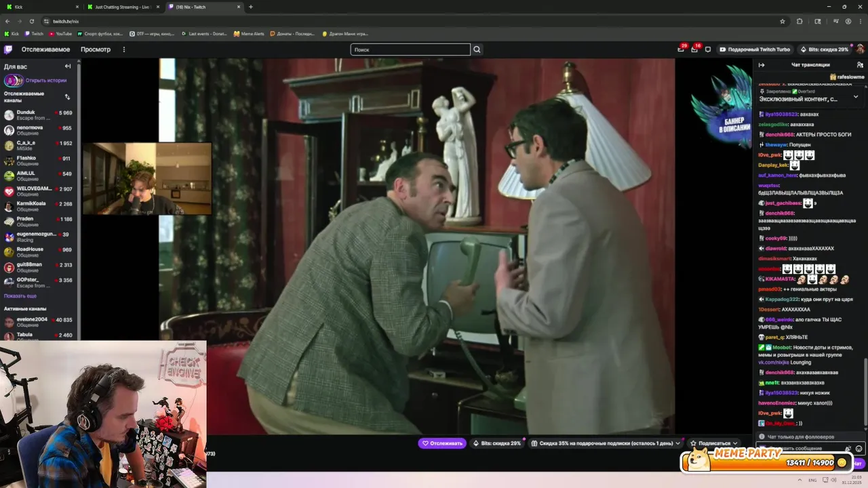Reload the page with the refresh icon
The height and width of the screenshot is (488, 868).
(32, 21)
